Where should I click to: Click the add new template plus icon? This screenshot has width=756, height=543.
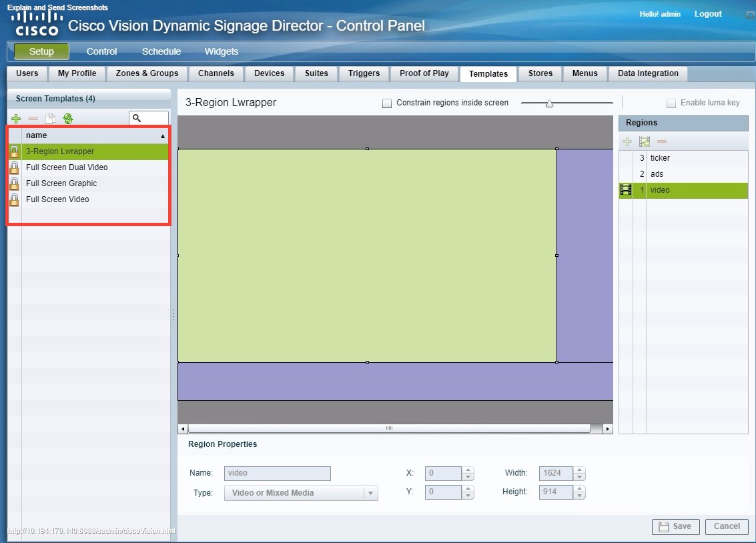[x=15, y=118]
